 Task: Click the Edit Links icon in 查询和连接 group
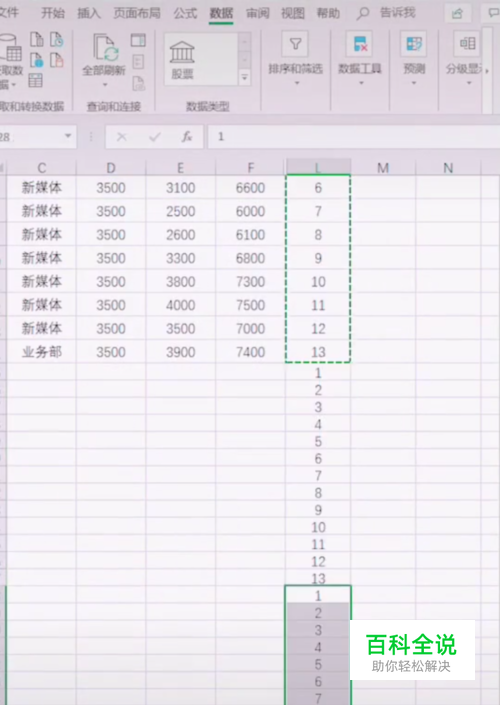pos(138,83)
